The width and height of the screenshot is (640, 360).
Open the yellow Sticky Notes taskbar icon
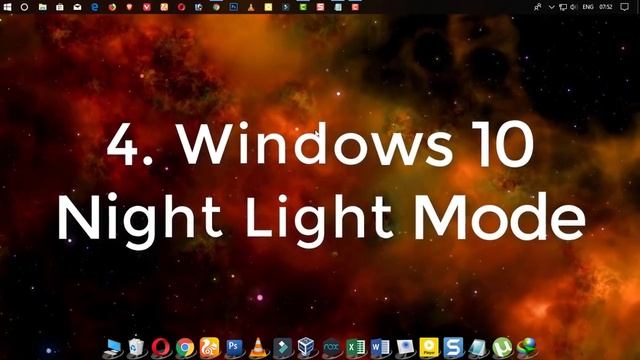click(268, 7)
